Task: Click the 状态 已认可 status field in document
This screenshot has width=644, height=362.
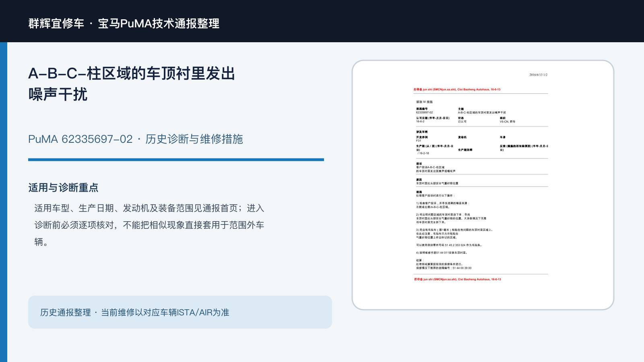Action: 462,120
